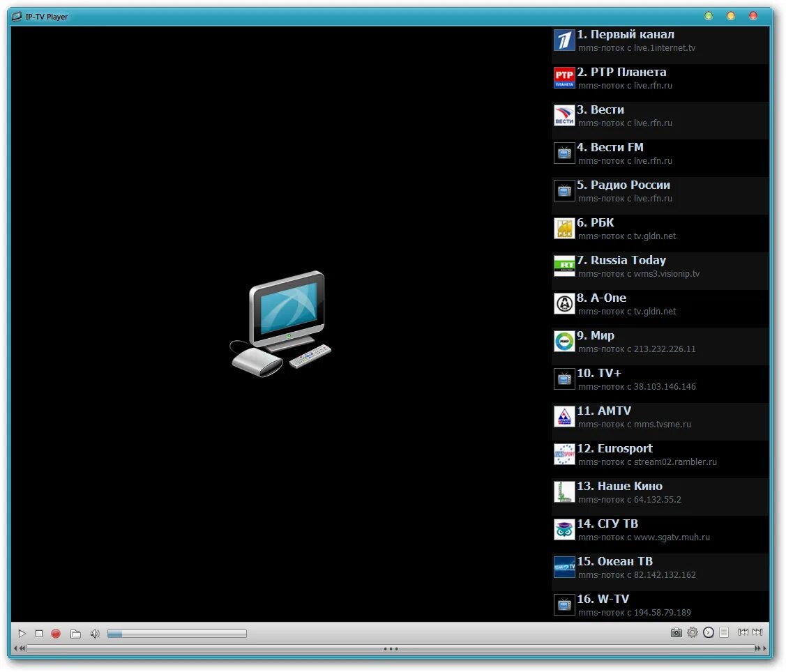
Task: Click the TV icon beside W-TV
Action: 564,605
